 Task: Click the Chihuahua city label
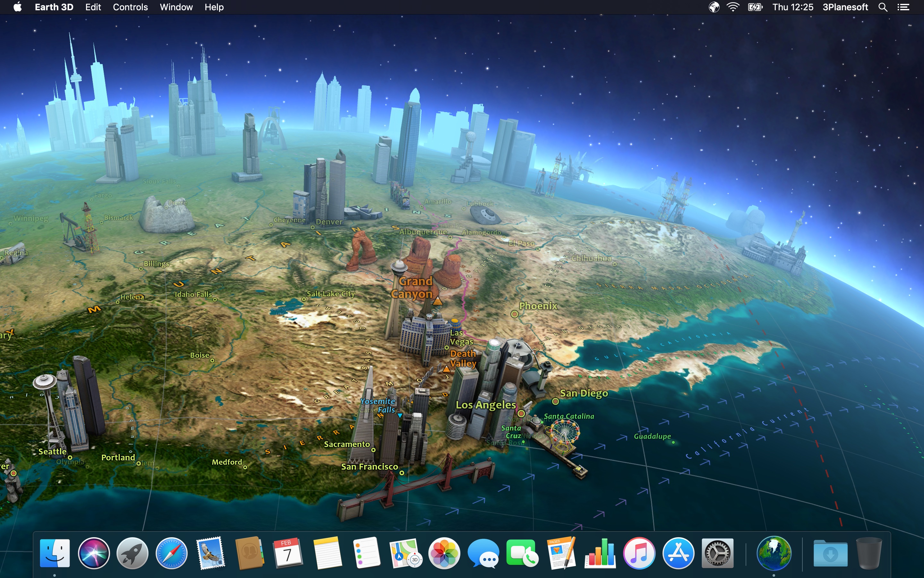pos(591,258)
